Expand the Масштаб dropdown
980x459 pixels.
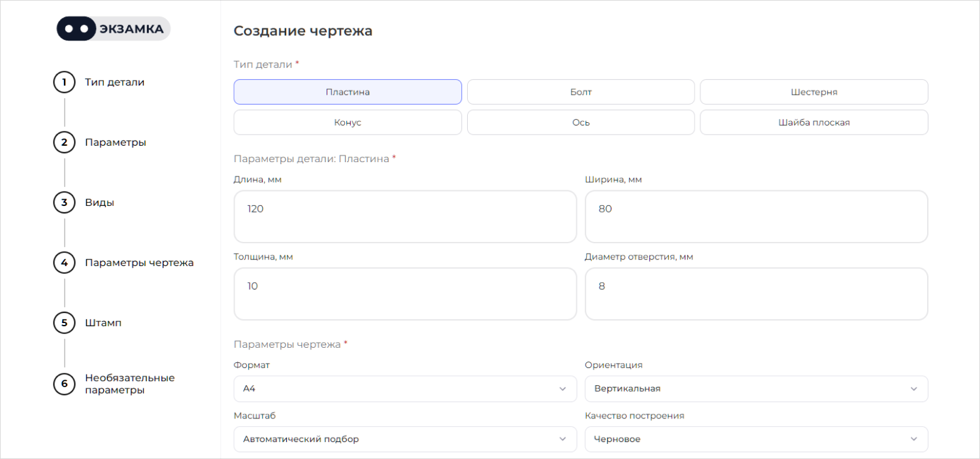404,439
